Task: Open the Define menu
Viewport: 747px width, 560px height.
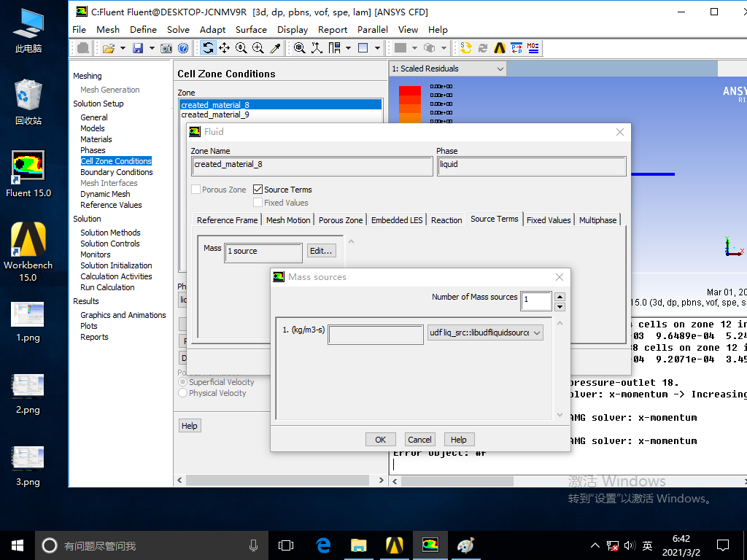Action: 144,29
